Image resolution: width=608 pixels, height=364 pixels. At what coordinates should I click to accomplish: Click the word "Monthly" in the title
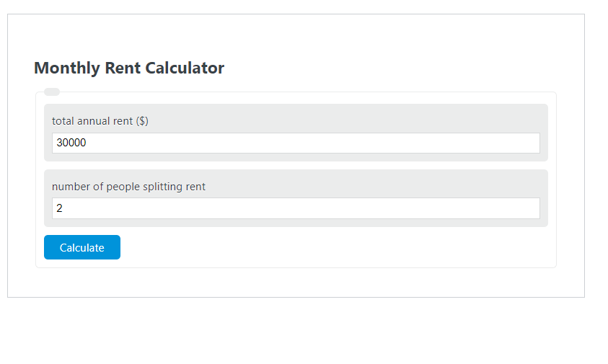(67, 68)
